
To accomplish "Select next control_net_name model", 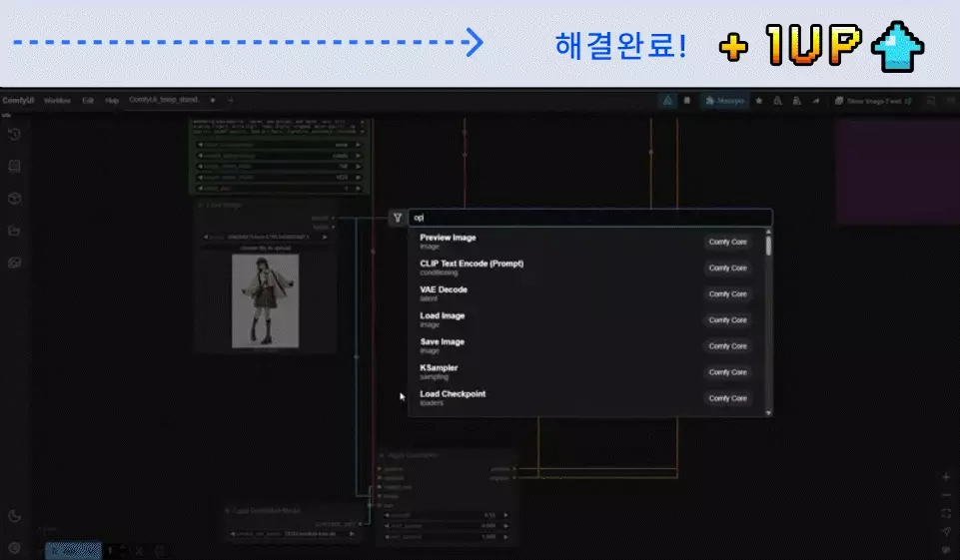I will (x=352, y=534).
